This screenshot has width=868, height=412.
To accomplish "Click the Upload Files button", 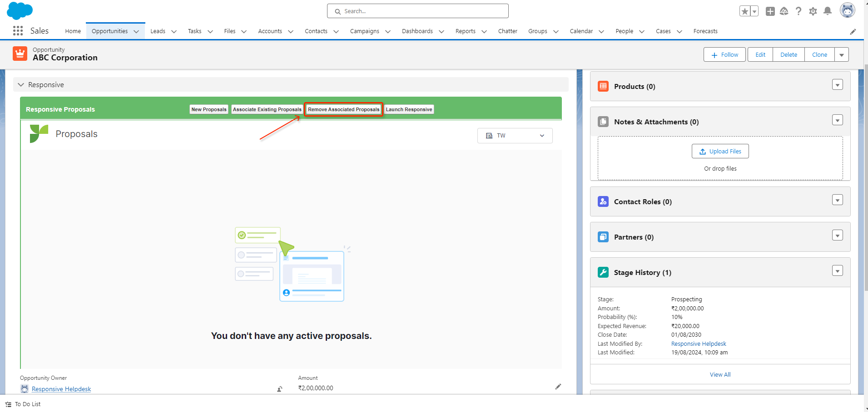I will pos(720,151).
